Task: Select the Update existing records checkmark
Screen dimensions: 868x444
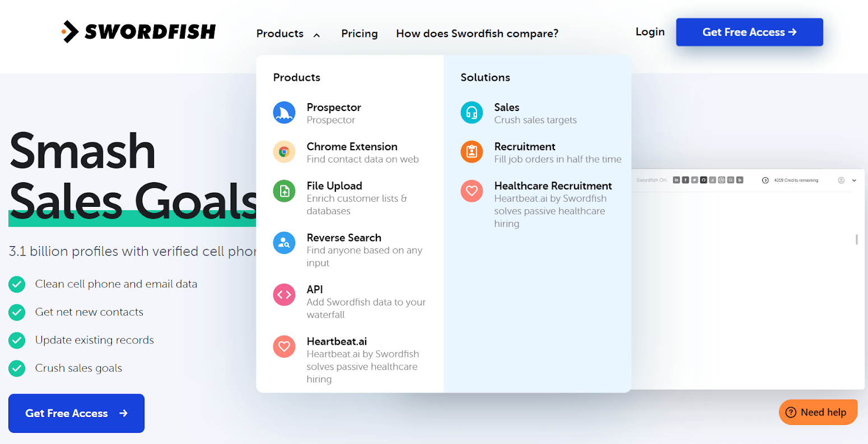Action: coord(17,340)
